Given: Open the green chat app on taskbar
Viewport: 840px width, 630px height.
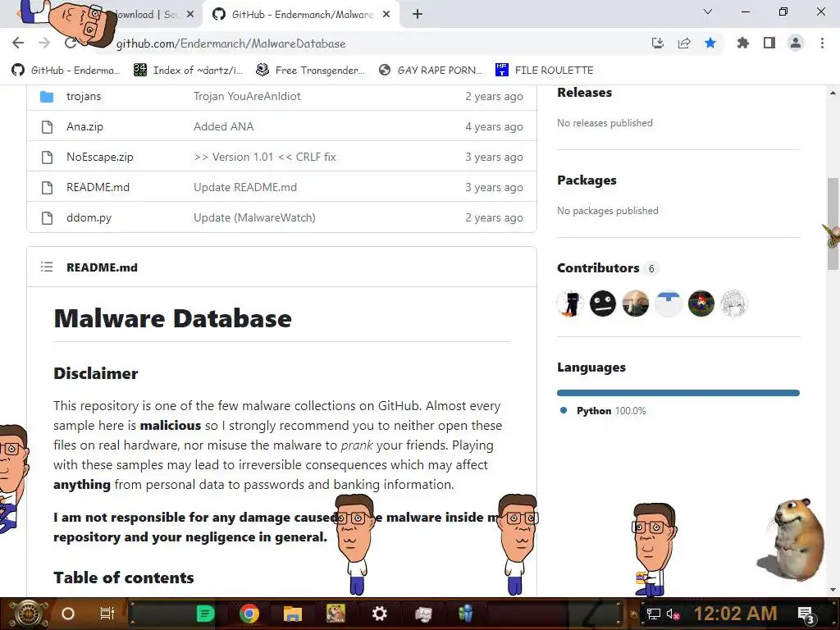Looking at the screenshot, I should [204, 614].
